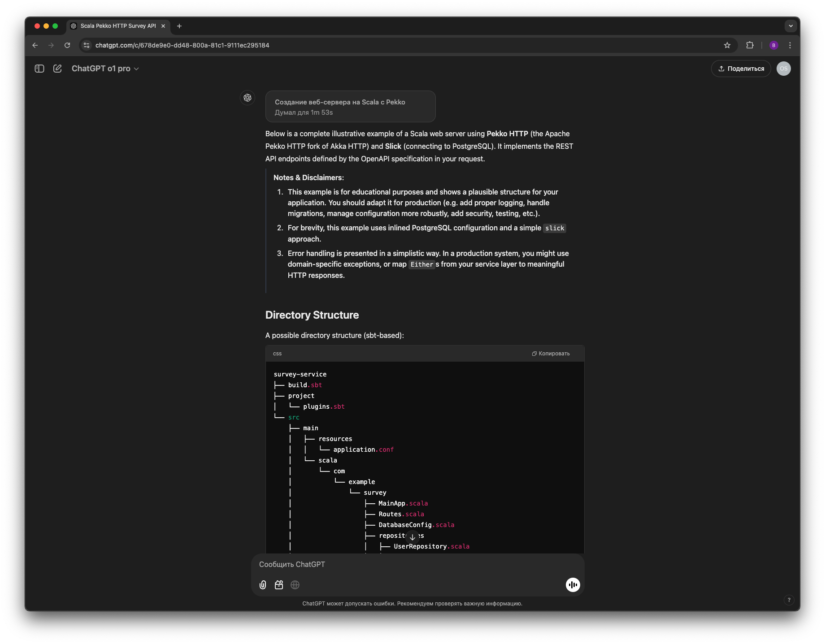The height and width of the screenshot is (644, 825).
Task: Click 'plugins.sbt' in the directory tree
Action: point(324,406)
